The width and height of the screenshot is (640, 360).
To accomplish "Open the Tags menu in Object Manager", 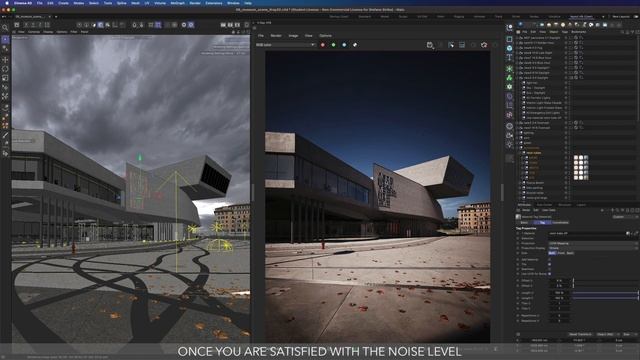I will 565,32.
